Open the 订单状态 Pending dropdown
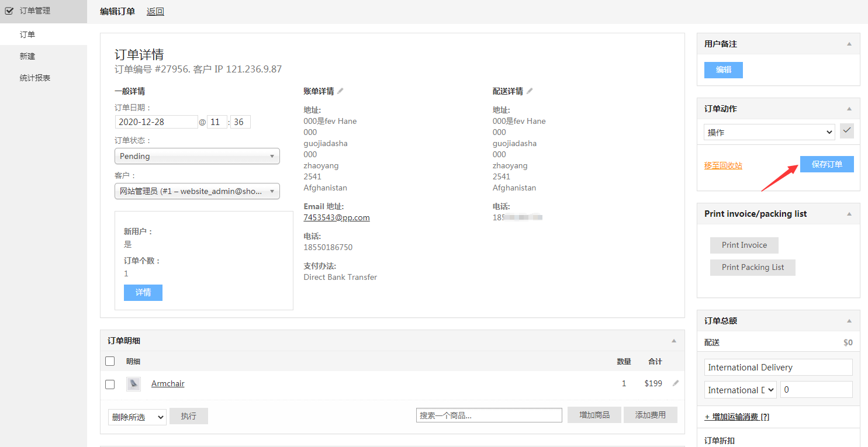 [x=197, y=156]
